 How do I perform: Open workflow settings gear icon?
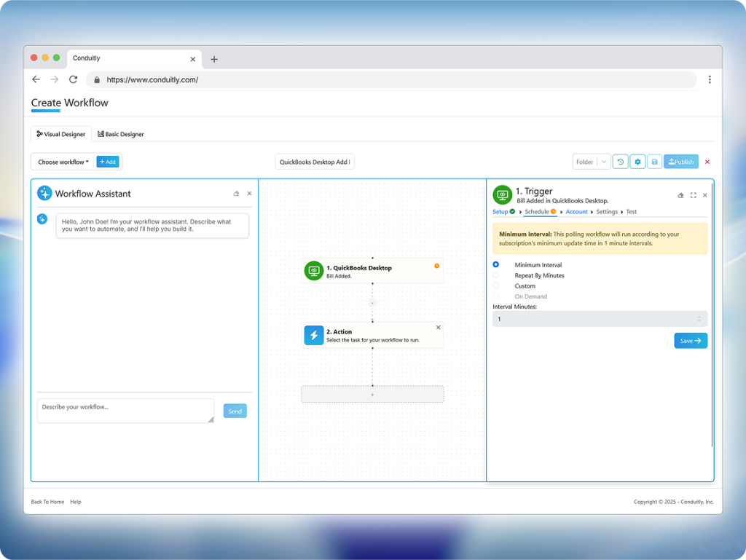click(x=637, y=162)
